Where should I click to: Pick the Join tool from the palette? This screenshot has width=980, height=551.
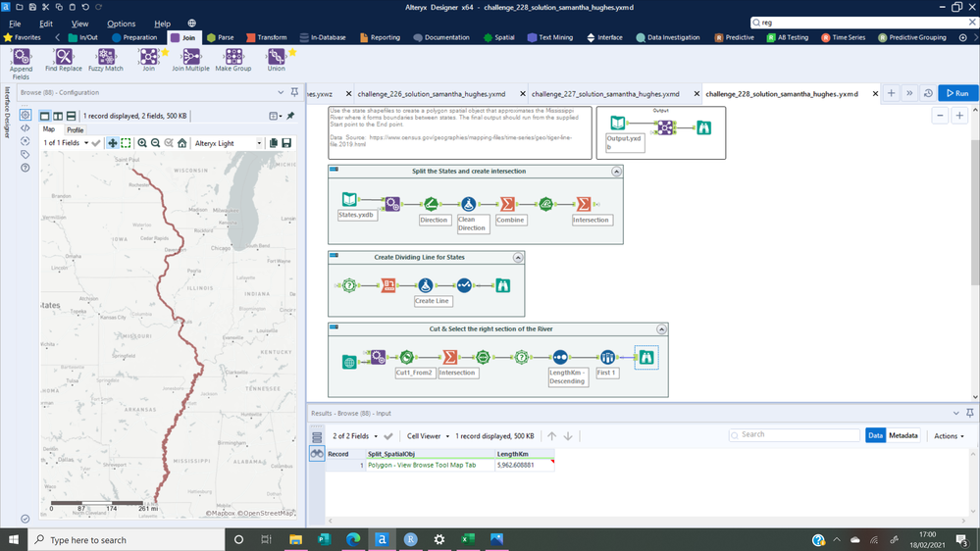[149, 60]
